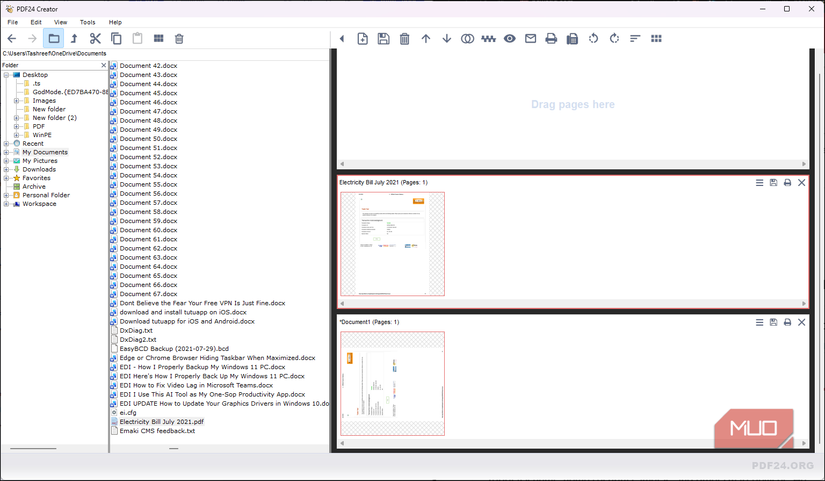Screen dimensions: 825x481
Task: Expand the WinPE folder node
Action: click(16, 135)
